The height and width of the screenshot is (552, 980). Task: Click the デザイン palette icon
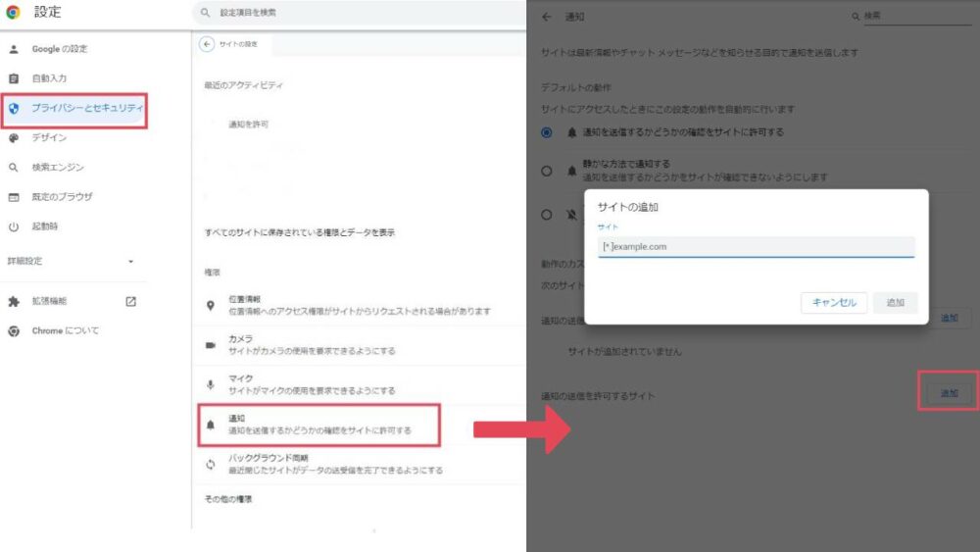(x=14, y=137)
